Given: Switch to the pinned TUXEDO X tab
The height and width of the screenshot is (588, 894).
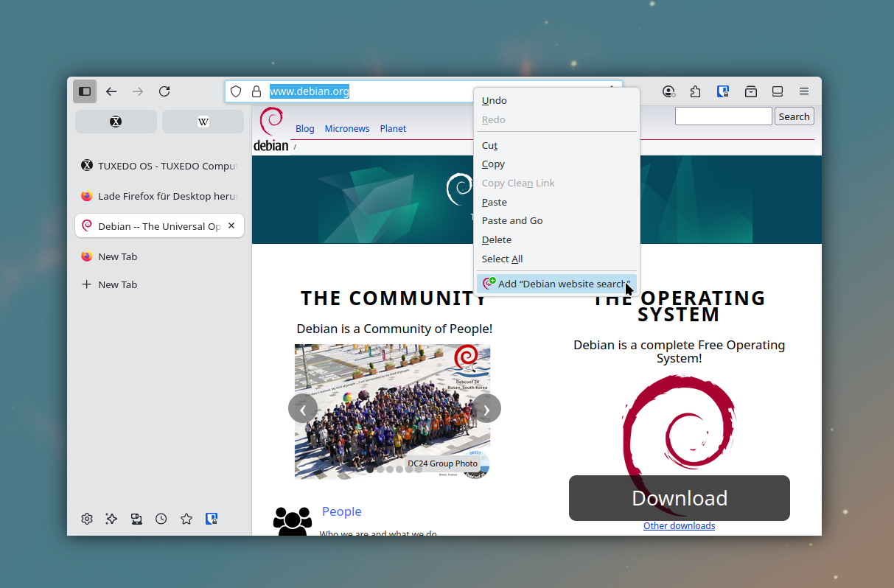Looking at the screenshot, I should 116,122.
